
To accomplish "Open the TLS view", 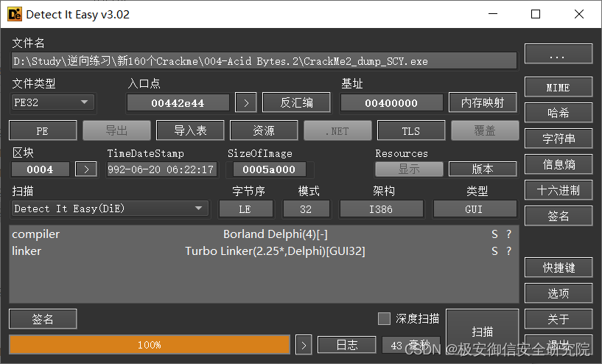I will point(411,131).
